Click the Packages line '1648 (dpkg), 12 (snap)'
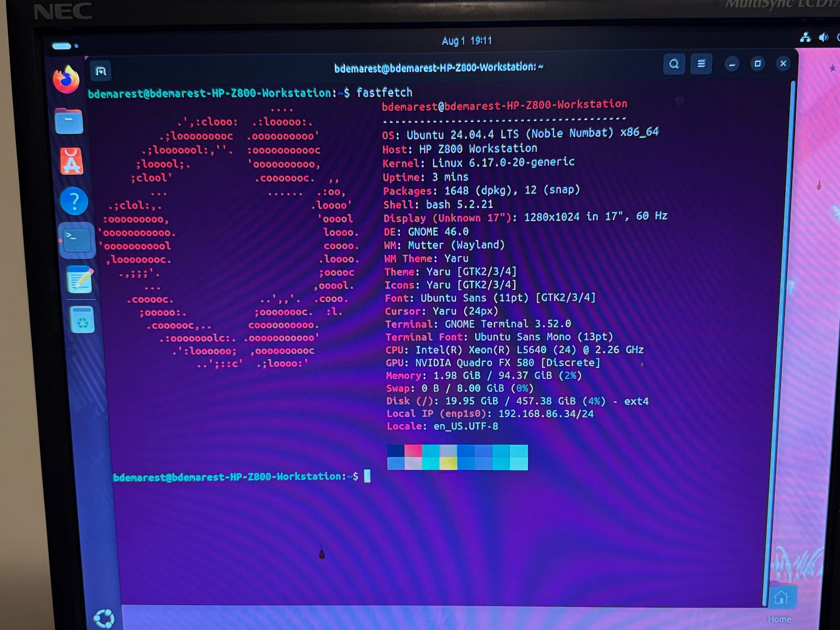 coord(481,191)
